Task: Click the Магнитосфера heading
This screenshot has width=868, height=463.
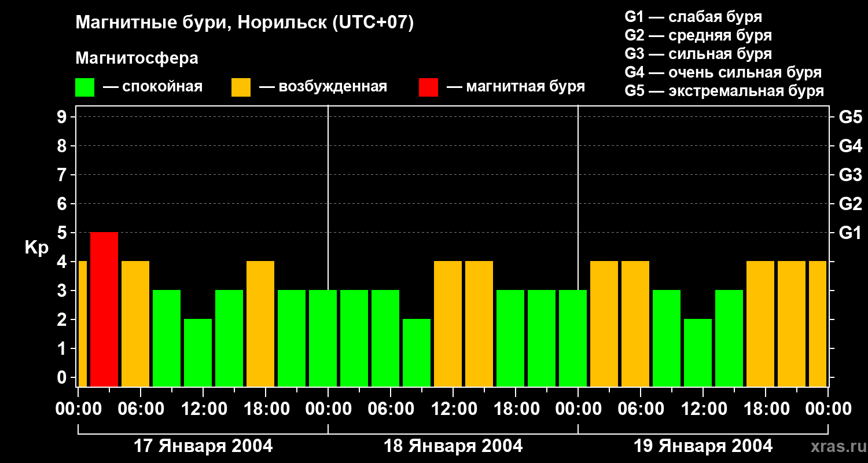Action: 137,58
